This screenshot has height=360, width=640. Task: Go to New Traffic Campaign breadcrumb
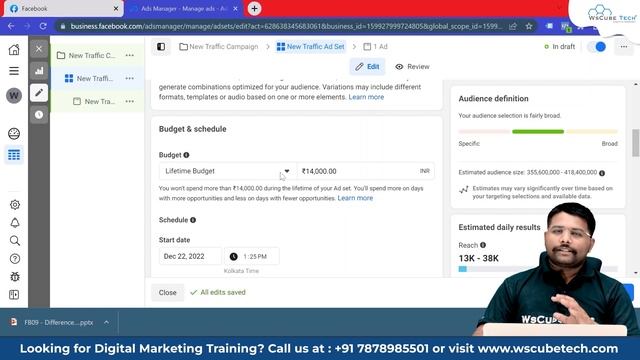pyautogui.click(x=219, y=47)
